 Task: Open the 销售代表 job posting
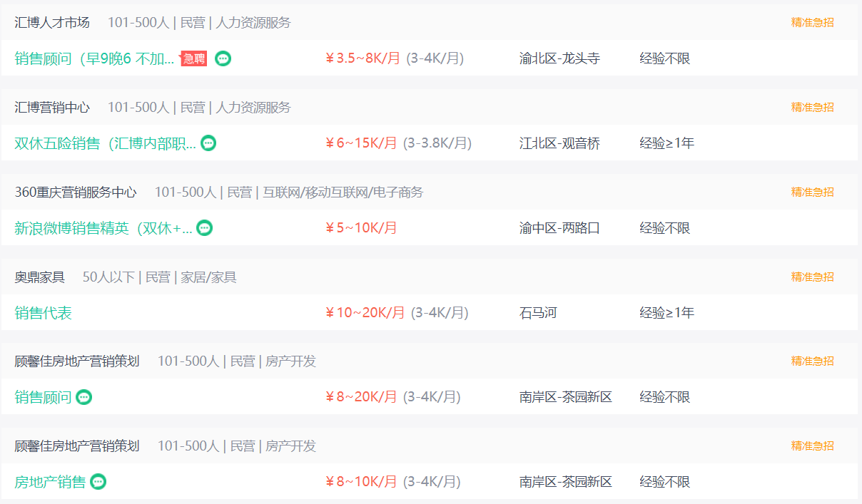point(43,313)
